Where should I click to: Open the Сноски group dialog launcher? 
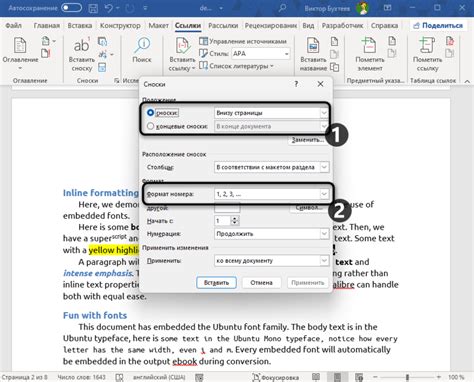click(117, 80)
